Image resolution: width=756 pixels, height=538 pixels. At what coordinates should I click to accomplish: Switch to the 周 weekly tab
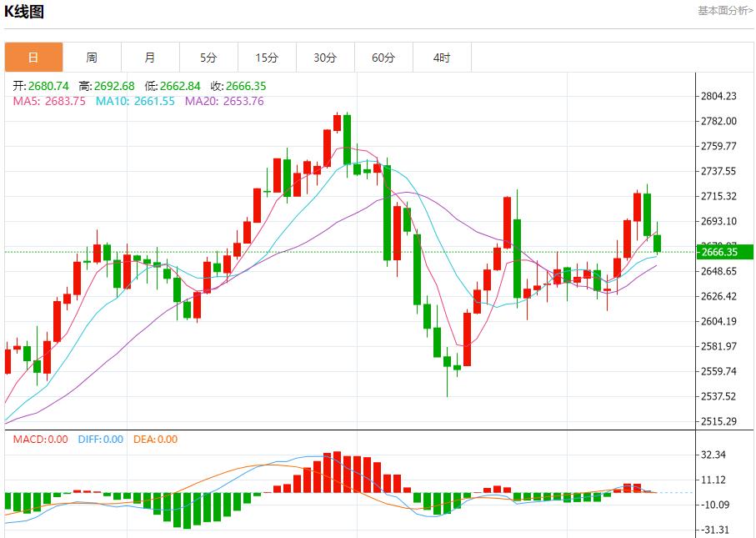point(92,58)
